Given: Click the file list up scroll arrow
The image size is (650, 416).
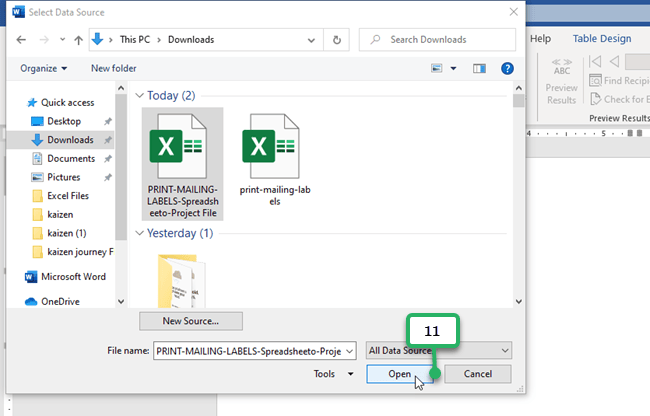Looking at the screenshot, I should click(x=519, y=88).
